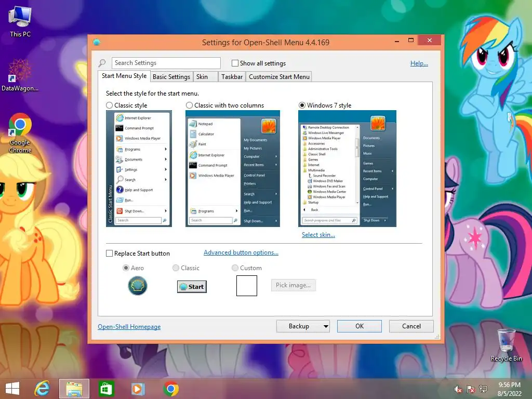Screen dimensions: 532x399
Task: Click the Classic Start button image
Action: click(192, 287)
